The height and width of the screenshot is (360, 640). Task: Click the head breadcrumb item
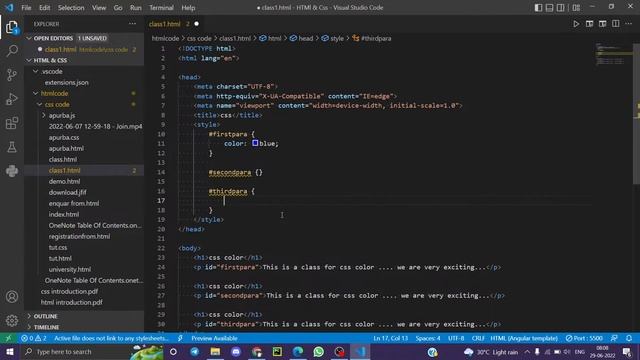pyautogui.click(x=302, y=38)
